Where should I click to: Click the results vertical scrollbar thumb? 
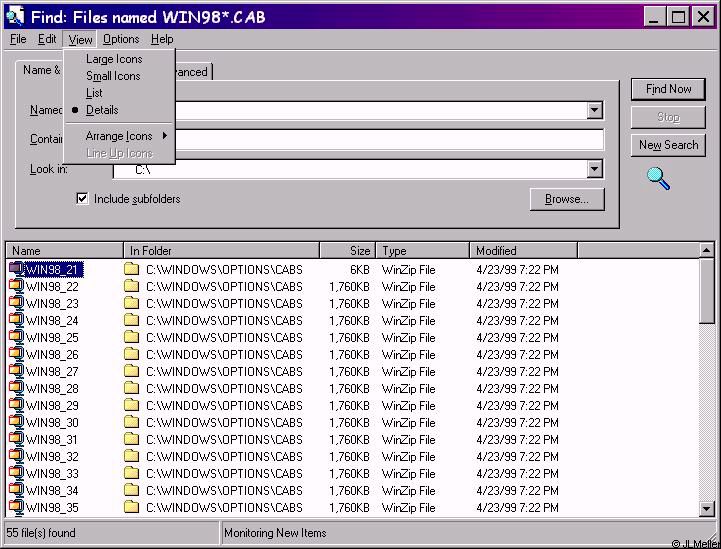tap(706, 291)
